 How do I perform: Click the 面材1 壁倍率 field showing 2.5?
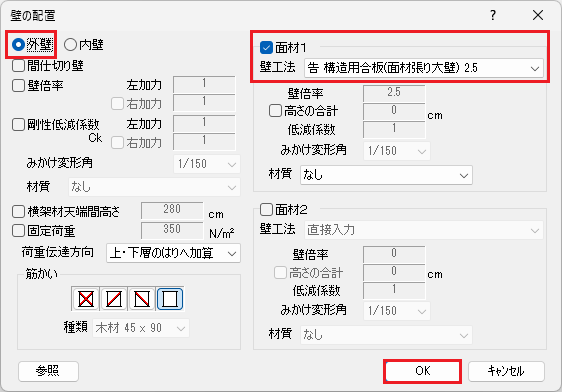(x=394, y=93)
